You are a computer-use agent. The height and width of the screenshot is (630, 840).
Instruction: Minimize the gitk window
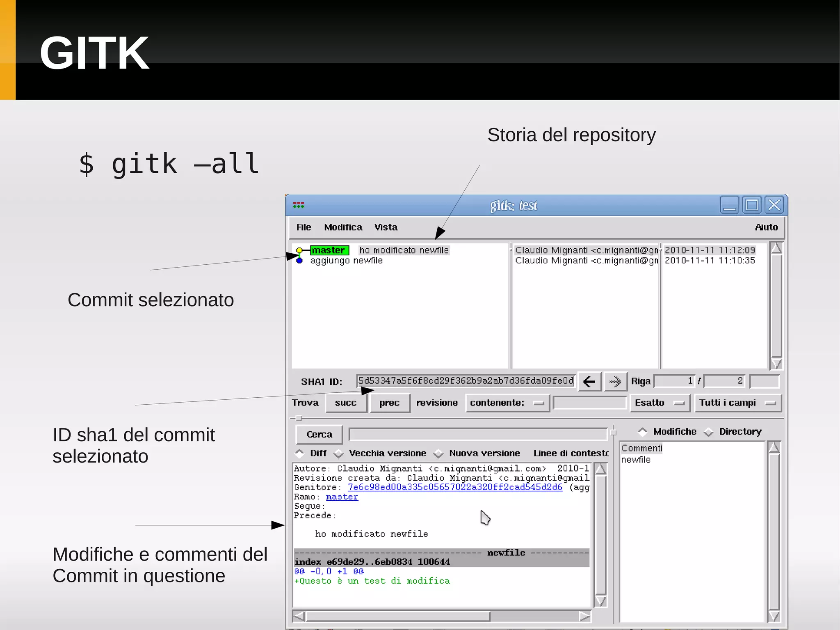pyautogui.click(x=729, y=205)
